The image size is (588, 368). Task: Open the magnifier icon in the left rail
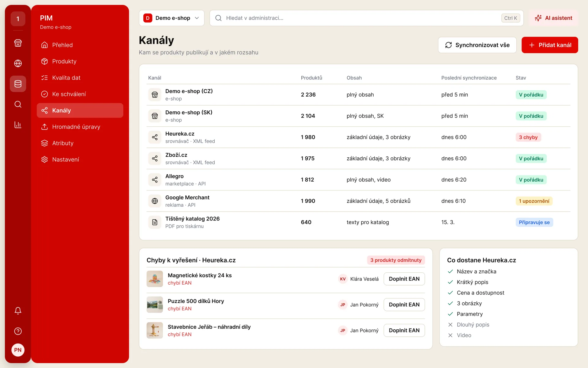(x=18, y=104)
